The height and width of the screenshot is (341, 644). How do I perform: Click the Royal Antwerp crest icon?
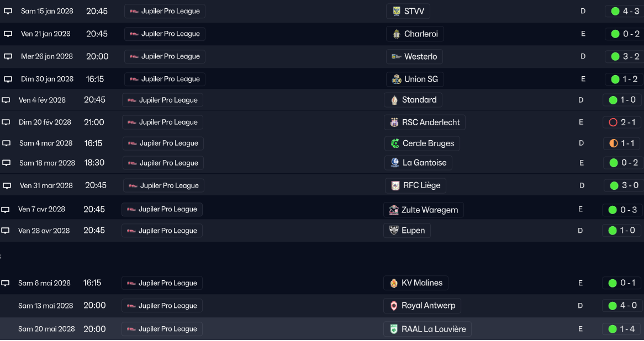pos(394,306)
